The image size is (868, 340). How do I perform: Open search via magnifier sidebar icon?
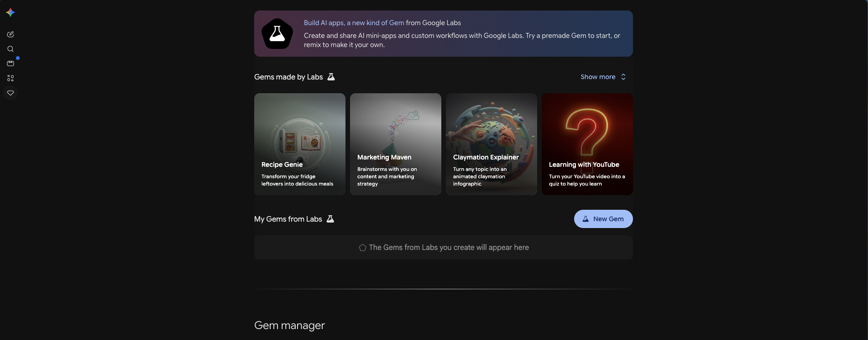pos(10,49)
